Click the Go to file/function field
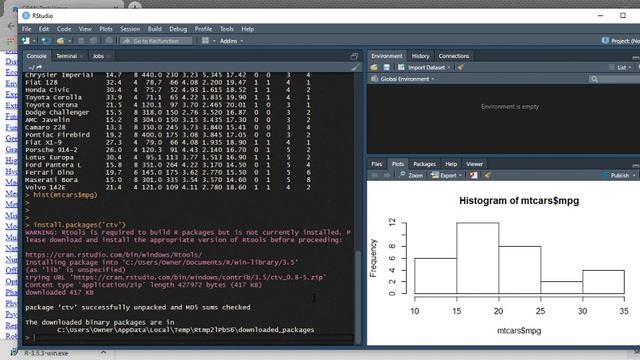The height and width of the screenshot is (360, 640). click(x=156, y=41)
